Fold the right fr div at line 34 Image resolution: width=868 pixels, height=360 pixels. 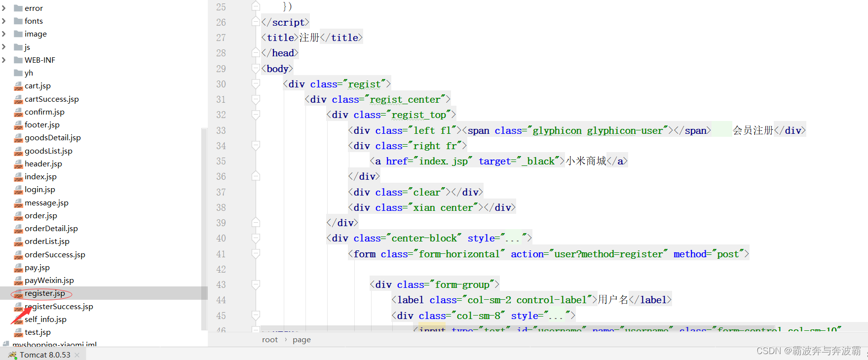point(256,146)
